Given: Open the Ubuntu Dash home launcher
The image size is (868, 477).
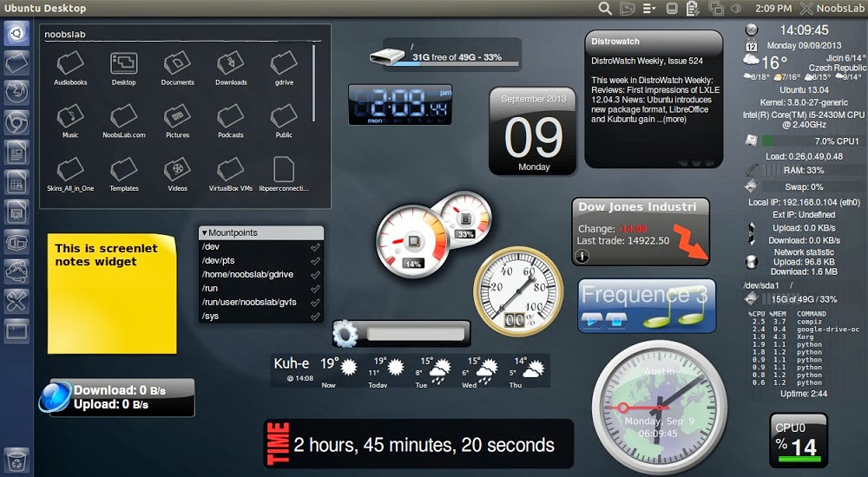Looking at the screenshot, I should [16, 35].
